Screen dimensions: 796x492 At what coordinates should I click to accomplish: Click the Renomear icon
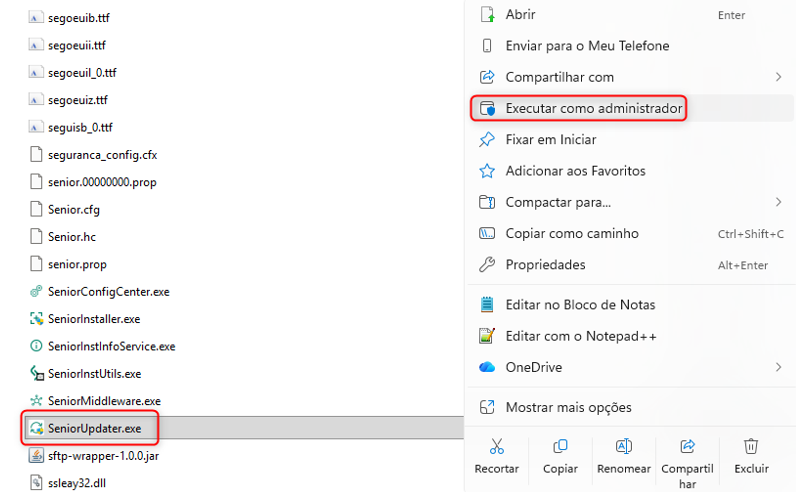tap(624, 446)
